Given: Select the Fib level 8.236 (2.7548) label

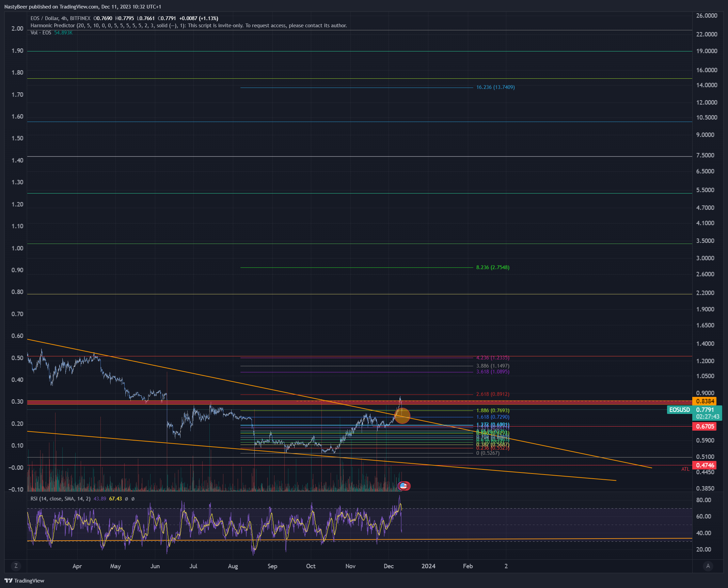Looking at the screenshot, I should [493, 267].
